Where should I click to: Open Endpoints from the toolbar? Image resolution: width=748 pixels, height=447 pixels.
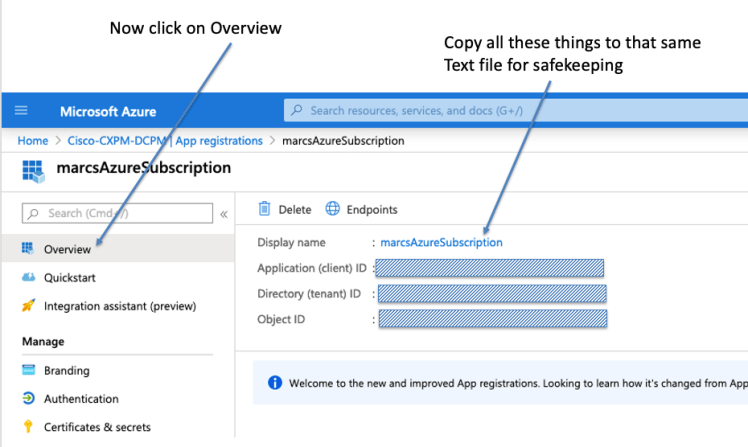coord(361,209)
